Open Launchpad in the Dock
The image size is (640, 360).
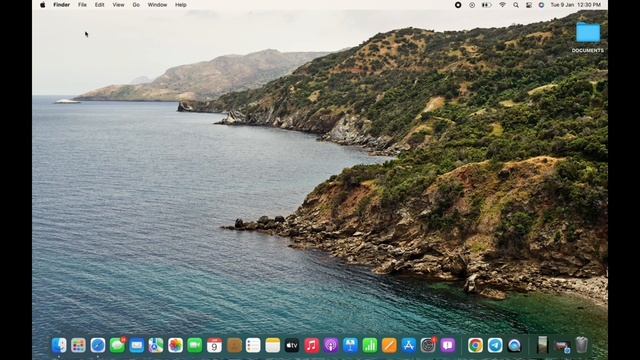pos(78,345)
